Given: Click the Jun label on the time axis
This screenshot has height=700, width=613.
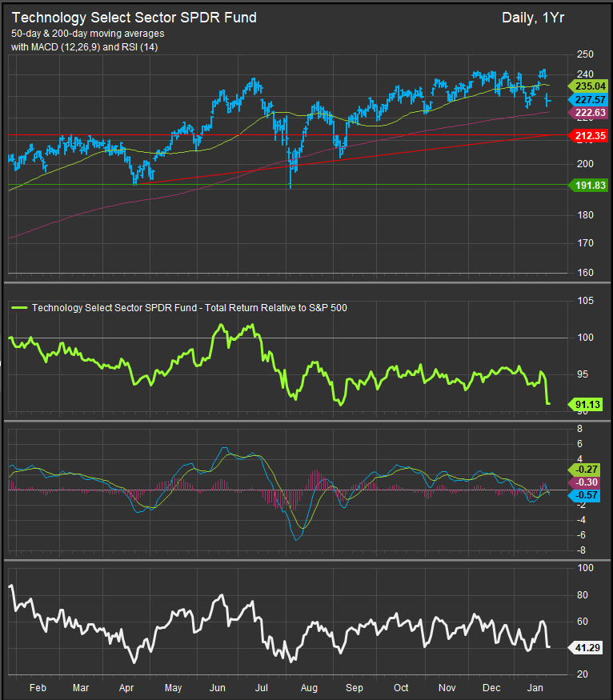Looking at the screenshot, I should click(x=218, y=687).
